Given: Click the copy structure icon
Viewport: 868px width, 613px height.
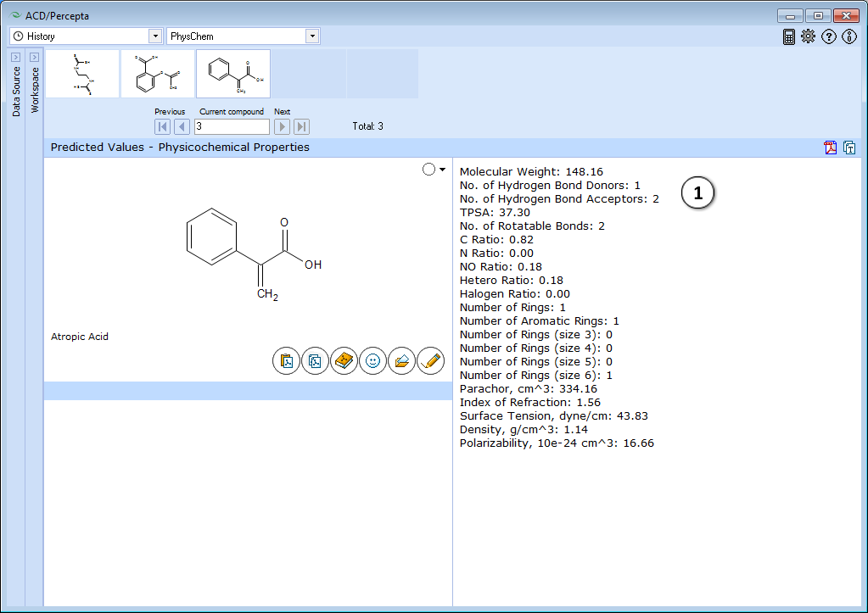Looking at the screenshot, I should [x=316, y=361].
